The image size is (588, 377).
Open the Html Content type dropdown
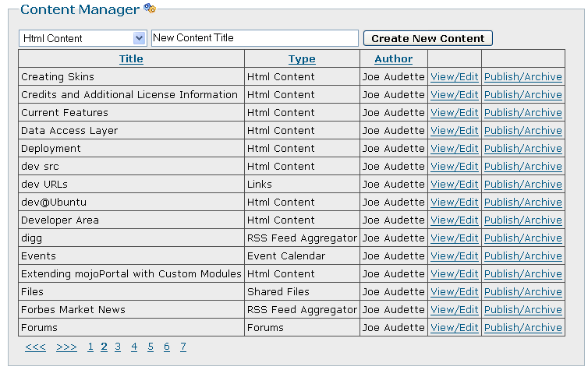[140, 38]
